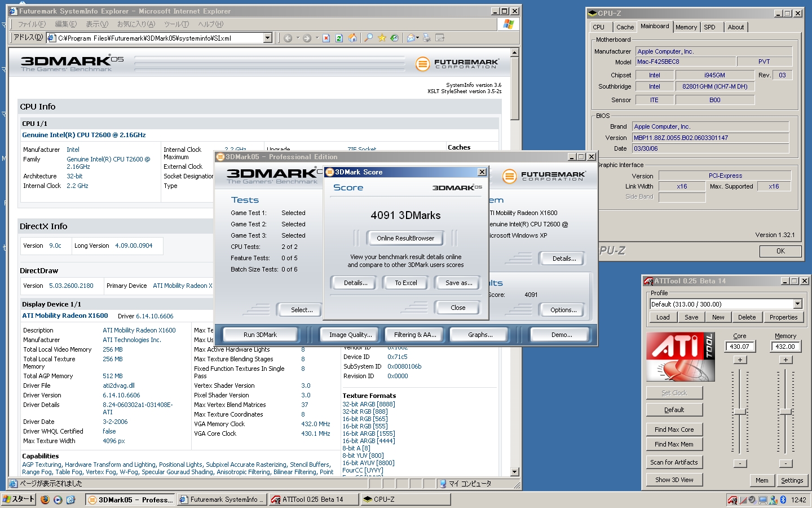Click the Core clock slider thumb

(740, 412)
